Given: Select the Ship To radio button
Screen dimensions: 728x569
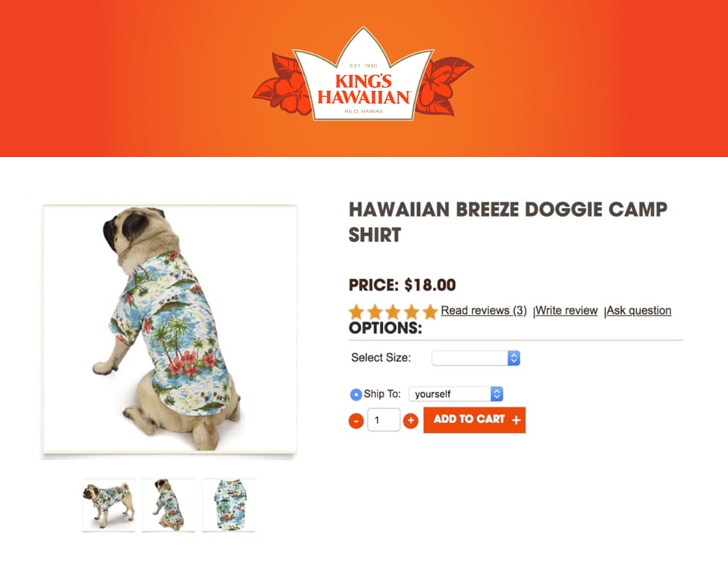Looking at the screenshot, I should 356,395.
